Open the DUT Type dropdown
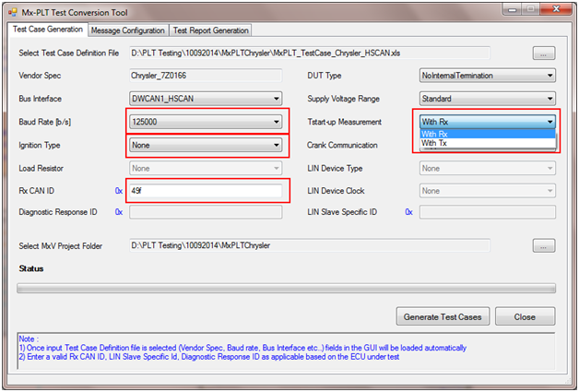The image size is (579, 392). (x=488, y=76)
